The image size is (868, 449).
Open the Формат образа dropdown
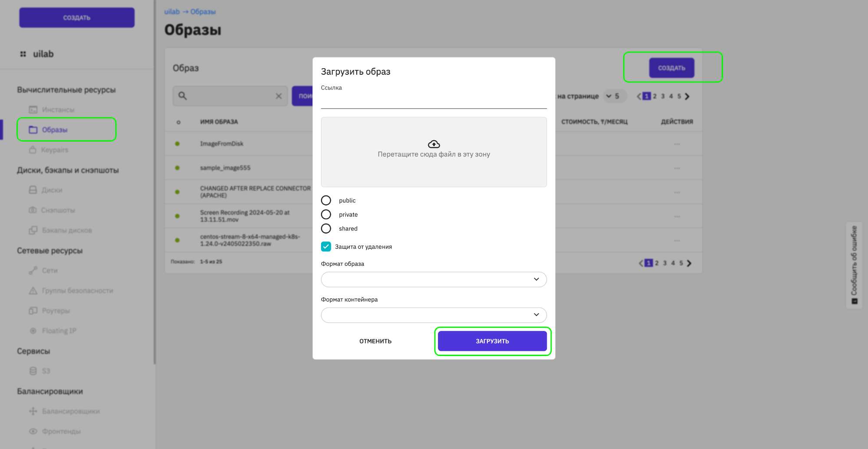(434, 279)
